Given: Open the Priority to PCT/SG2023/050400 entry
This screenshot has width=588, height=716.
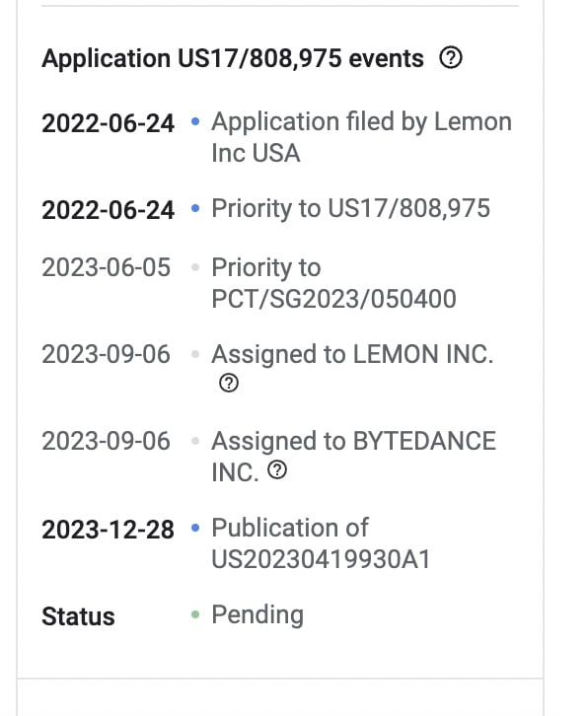Looking at the screenshot, I should [333, 283].
